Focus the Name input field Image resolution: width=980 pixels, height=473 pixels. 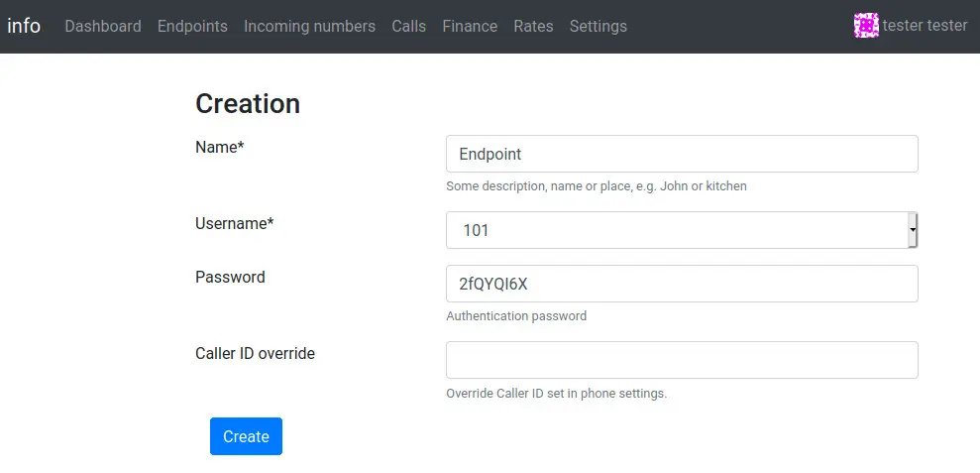tap(682, 154)
